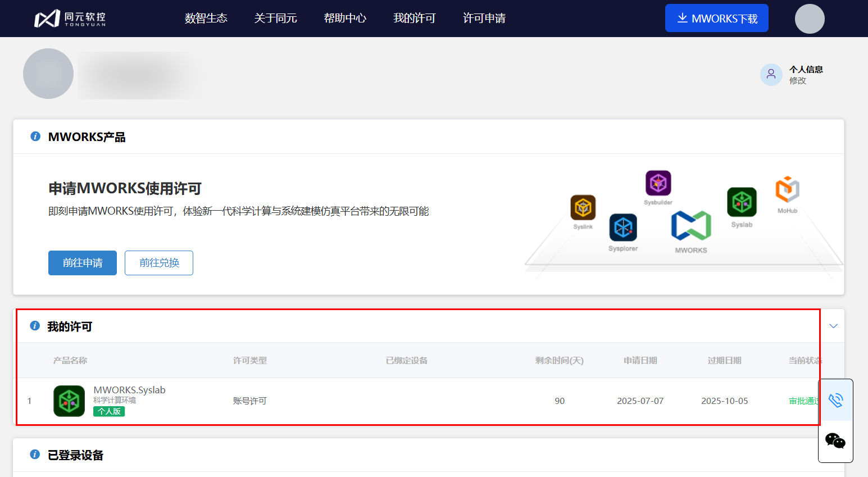868x477 pixels.
Task: Click the info icon beside MWORKS产品
Action: [x=35, y=137]
